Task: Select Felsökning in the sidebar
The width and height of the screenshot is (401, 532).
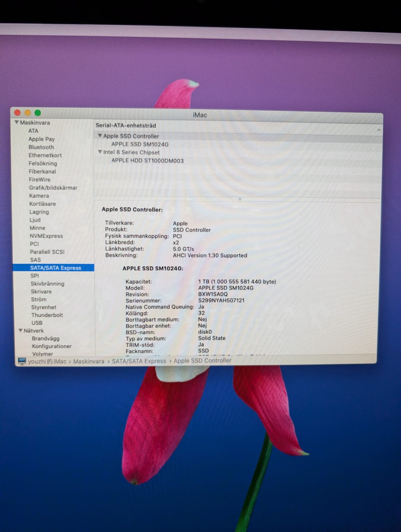Action: point(43,163)
